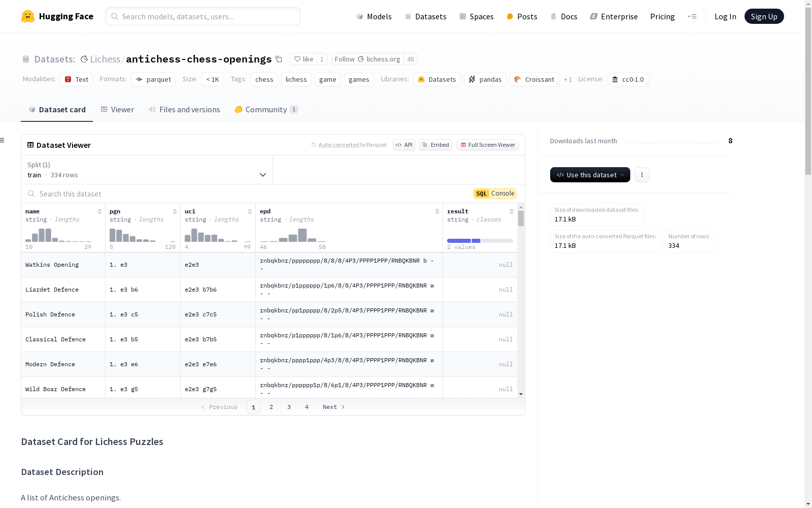812x508 pixels.
Task: Open Full Screen Viewer
Action: (x=488, y=145)
